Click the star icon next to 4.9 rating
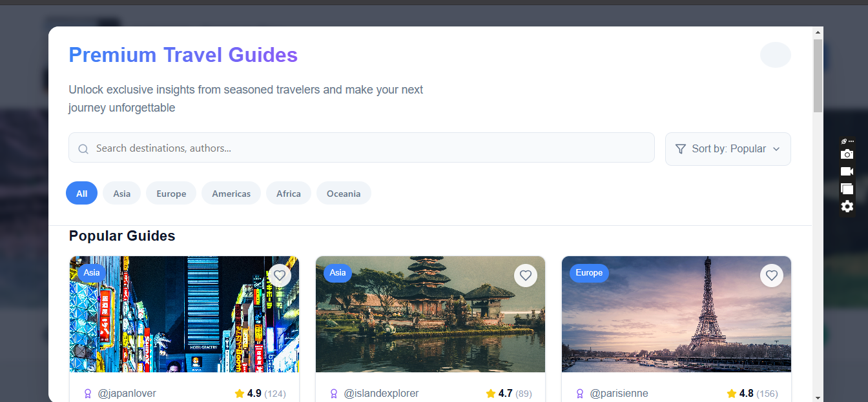 click(240, 394)
